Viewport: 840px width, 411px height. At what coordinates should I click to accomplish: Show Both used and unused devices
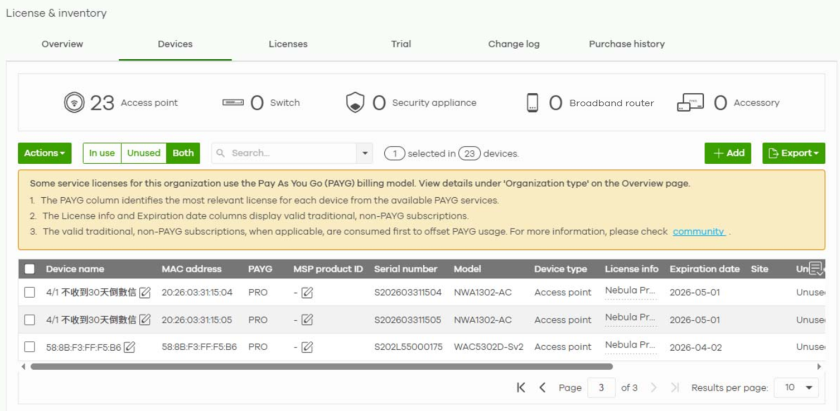(x=183, y=153)
